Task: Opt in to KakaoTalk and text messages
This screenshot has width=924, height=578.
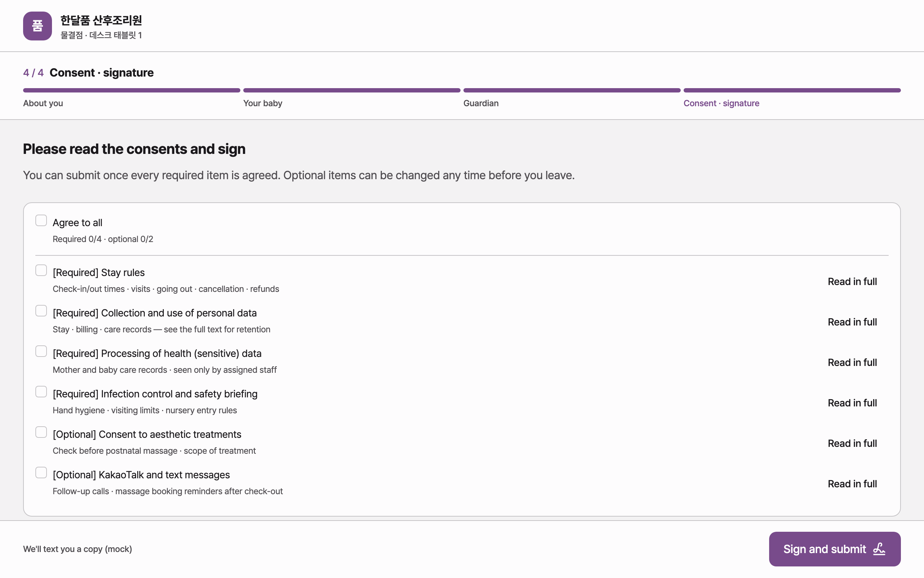Action: coord(41,473)
